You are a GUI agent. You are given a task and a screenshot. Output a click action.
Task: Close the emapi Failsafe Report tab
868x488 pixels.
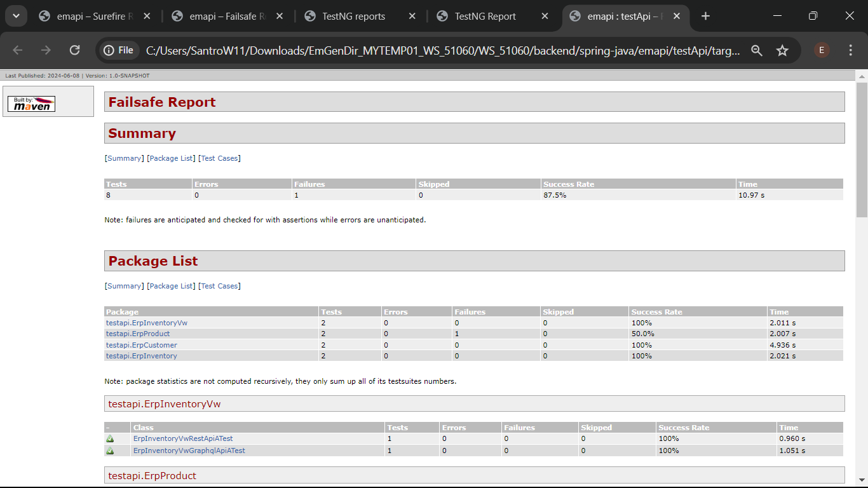(280, 16)
